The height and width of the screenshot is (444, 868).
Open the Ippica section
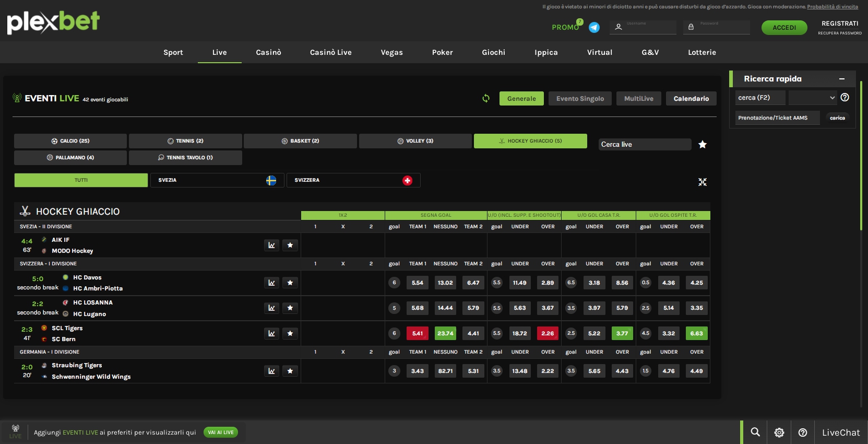(546, 52)
